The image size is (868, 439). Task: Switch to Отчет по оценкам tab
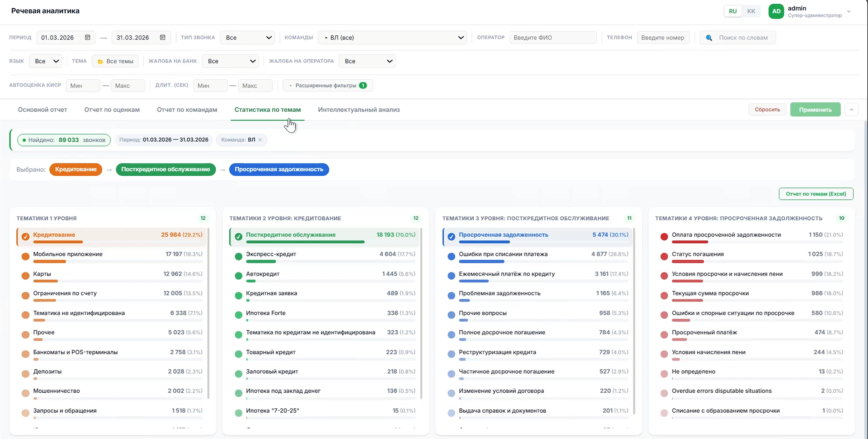pyautogui.click(x=112, y=109)
